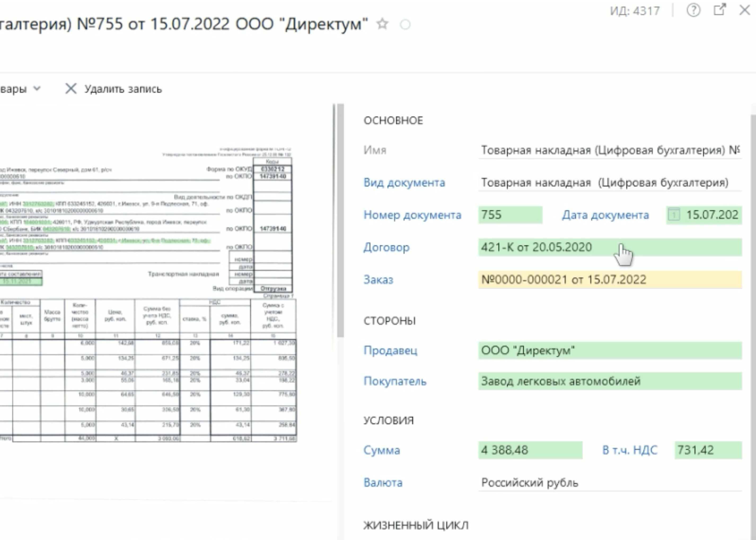Edit the amount field 4 388,48

click(x=530, y=450)
